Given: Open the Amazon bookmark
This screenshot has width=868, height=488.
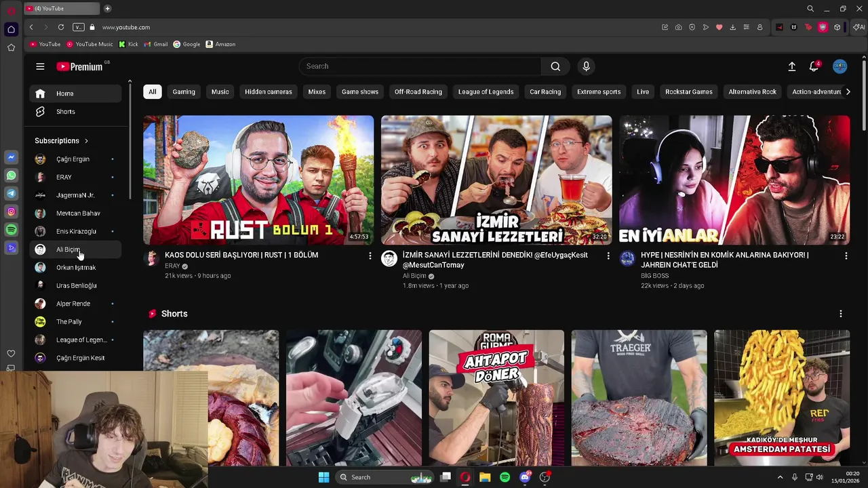Looking at the screenshot, I should (220, 44).
